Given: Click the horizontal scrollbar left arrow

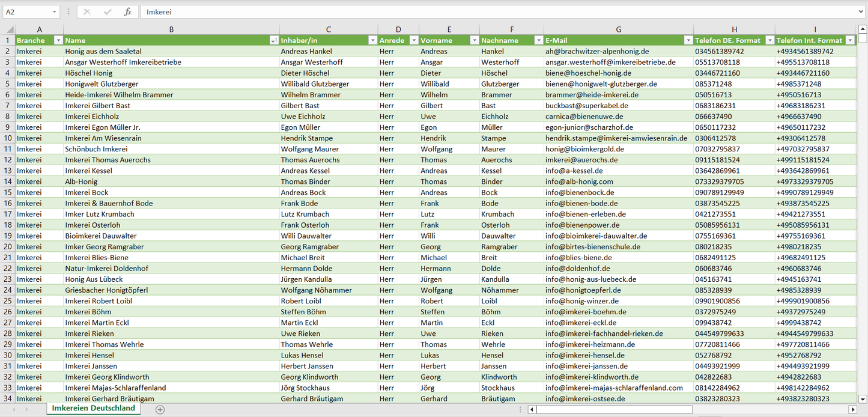Looking at the screenshot, I should pos(532,409).
